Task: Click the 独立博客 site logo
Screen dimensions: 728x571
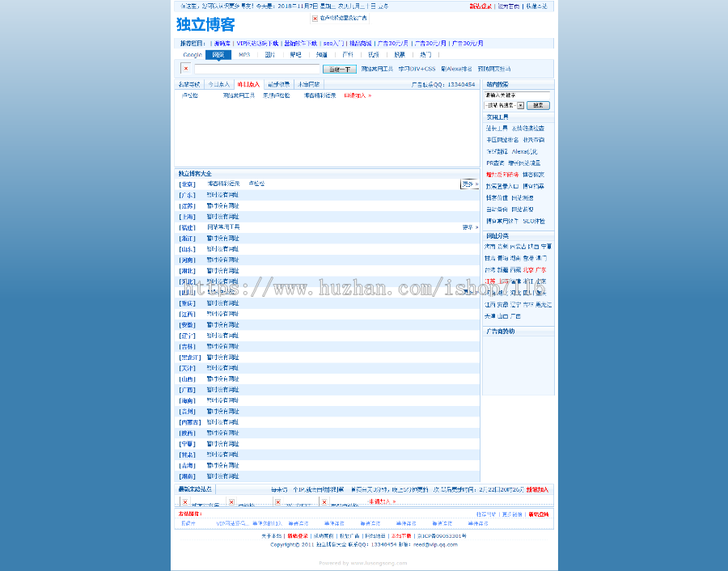Action: click(x=205, y=24)
